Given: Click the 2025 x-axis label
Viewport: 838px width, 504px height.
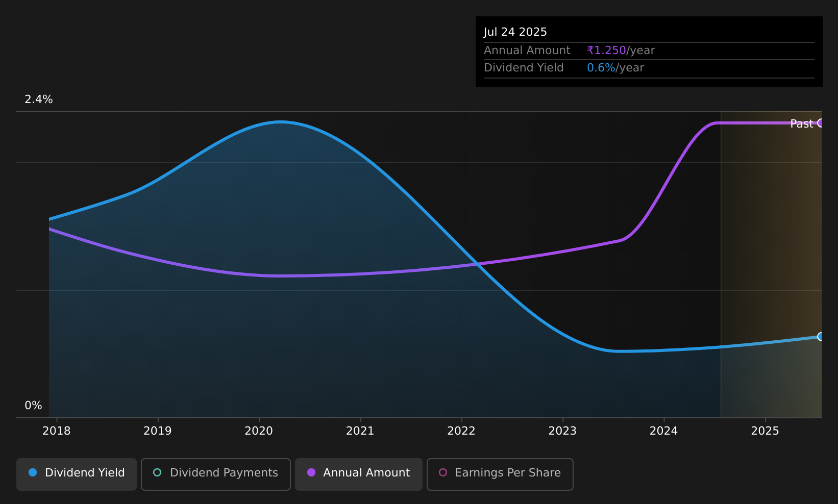Looking at the screenshot, I should [765, 431].
